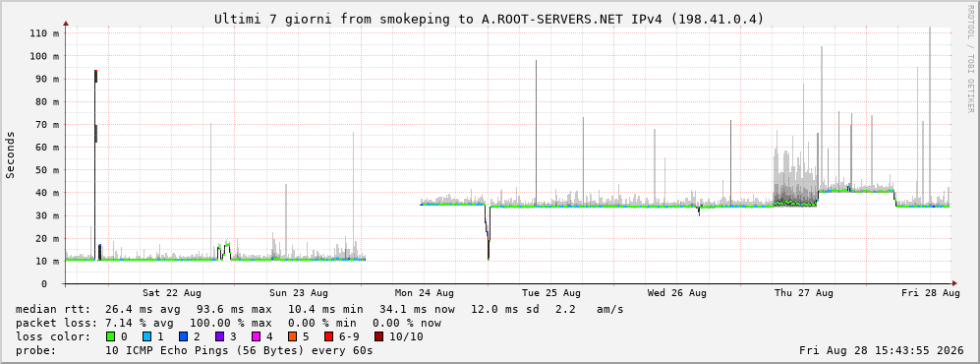The image size is (980, 364).
Task: Click the green loss color 0 swatch
Action: (111, 336)
